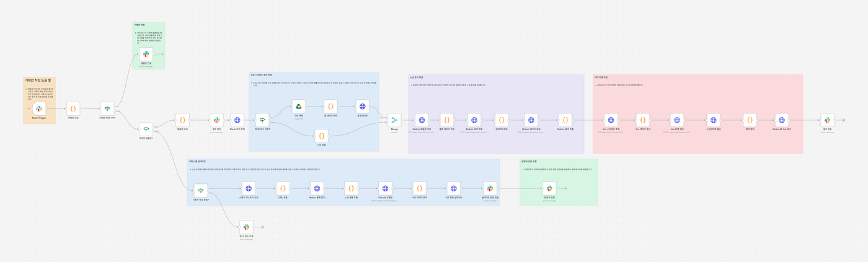The image size is (868, 262).
Task: Select the 담당자 요청 Slack node
Action: 549,188
